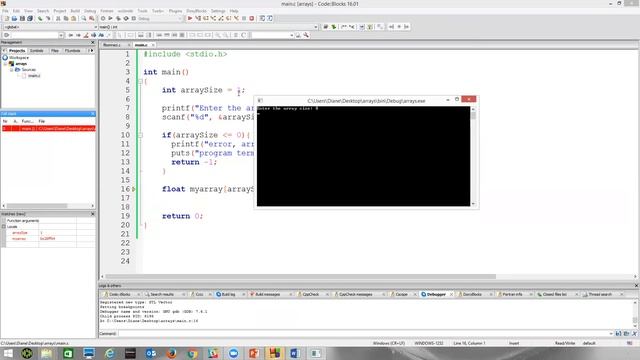Image resolution: width=640 pixels, height=360 pixels.
Task: Open Chrome from the taskbar
Action: (192, 353)
